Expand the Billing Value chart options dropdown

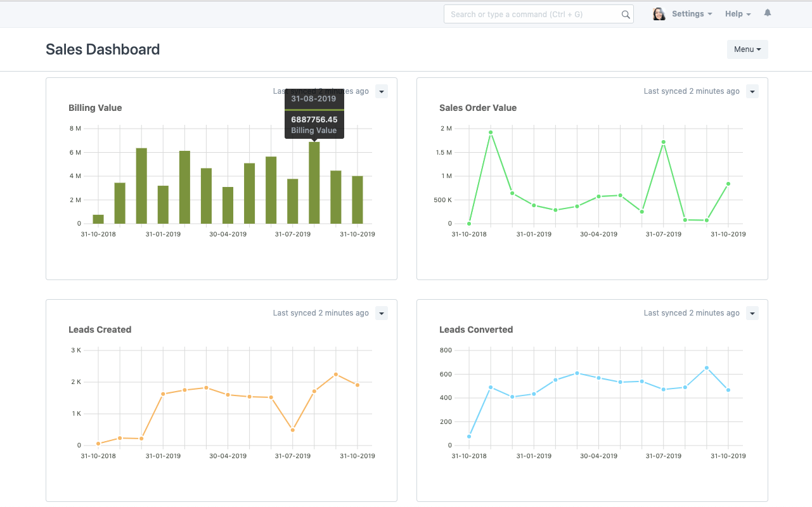pos(381,91)
